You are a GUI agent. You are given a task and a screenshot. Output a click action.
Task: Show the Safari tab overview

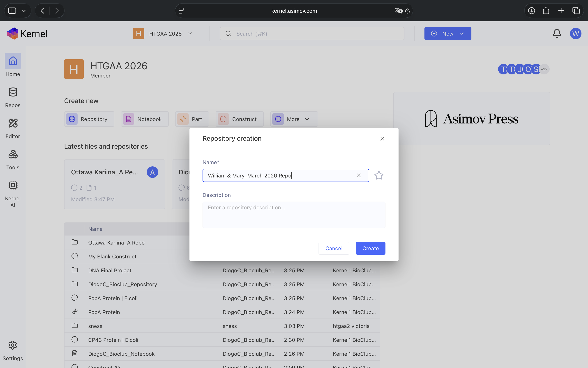(x=576, y=11)
